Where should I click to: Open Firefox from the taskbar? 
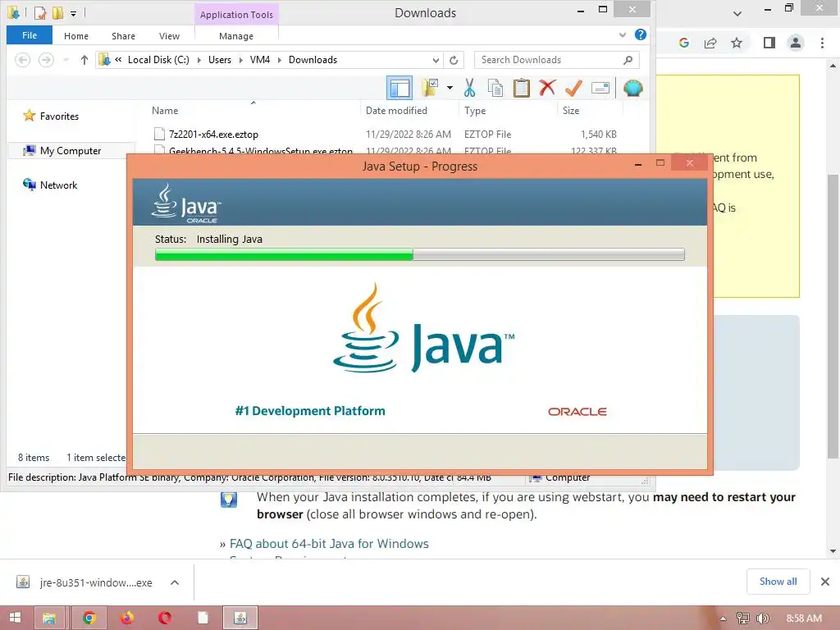pyautogui.click(x=127, y=618)
